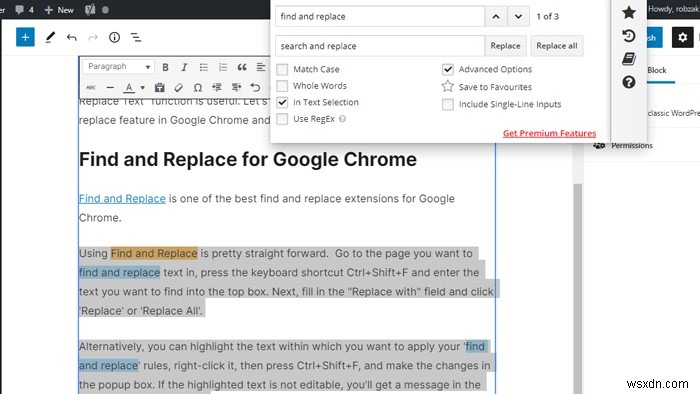Click the blue add block plus button
This screenshot has height=394, width=700.
coord(25,37)
